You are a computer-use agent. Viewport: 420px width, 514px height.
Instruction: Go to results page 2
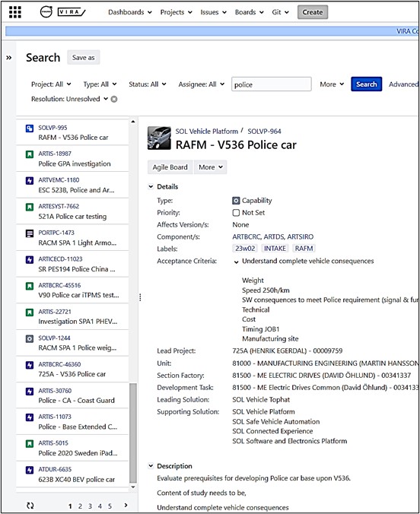(80, 506)
